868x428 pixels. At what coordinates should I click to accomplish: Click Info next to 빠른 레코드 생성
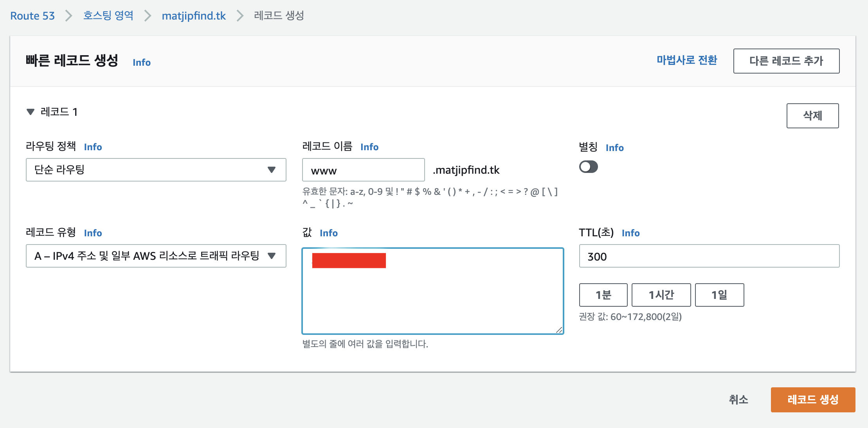(141, 62)
